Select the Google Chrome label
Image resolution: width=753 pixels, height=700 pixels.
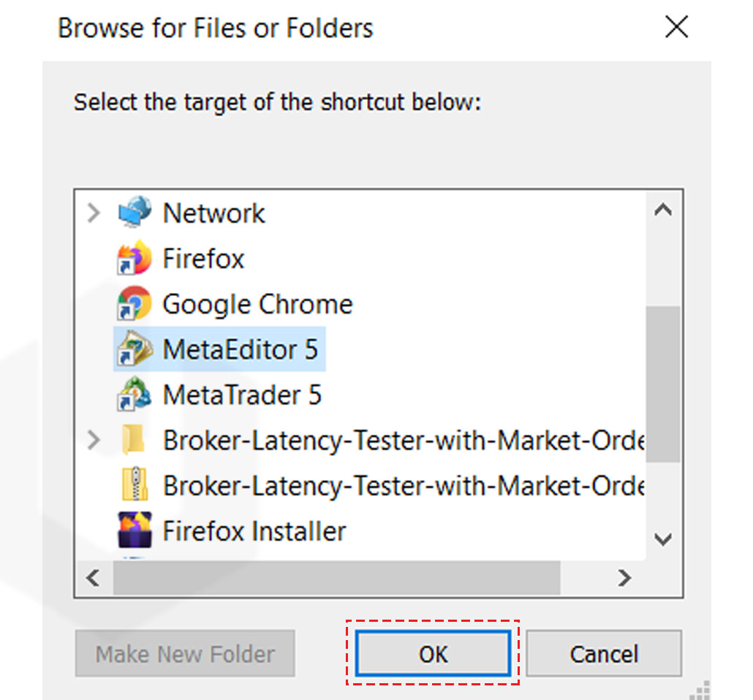tap(257, 304)
